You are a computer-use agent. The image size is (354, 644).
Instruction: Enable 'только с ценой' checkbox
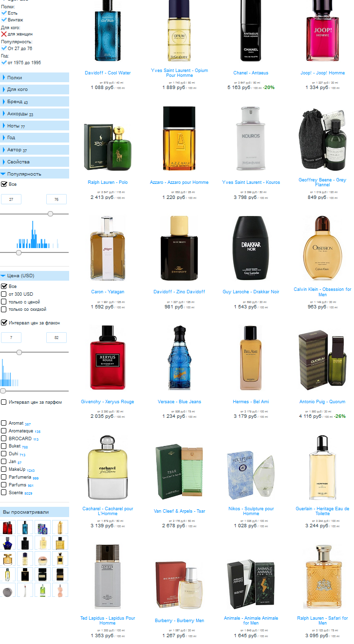pyautogui.click(x=4, y=302)
